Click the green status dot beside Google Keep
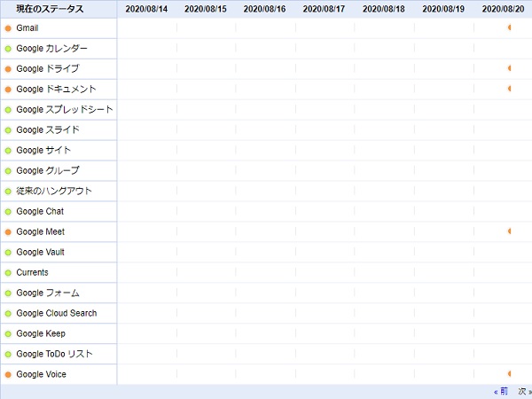The width and height of the screenshot is (532, 399). [8, 334]
